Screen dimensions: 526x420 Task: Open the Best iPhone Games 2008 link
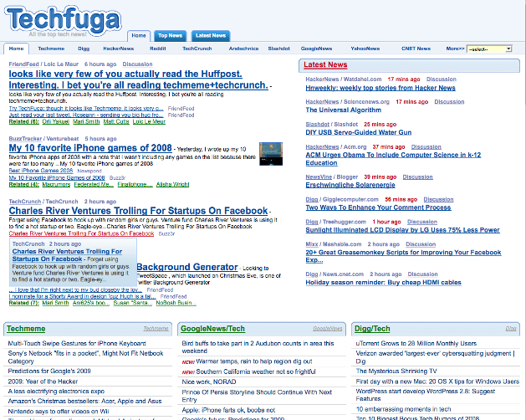tap(41, 171)
